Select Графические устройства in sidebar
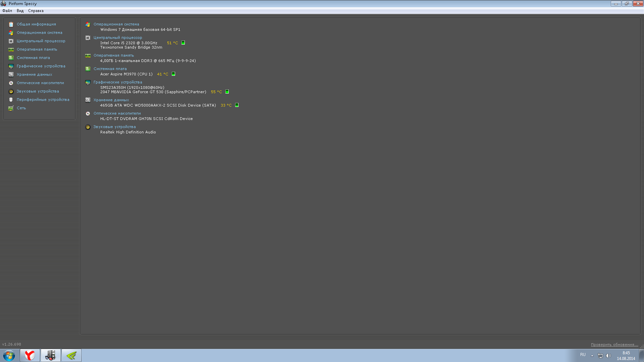The width and height of the screenshot is (644, 362). [41, 66]
